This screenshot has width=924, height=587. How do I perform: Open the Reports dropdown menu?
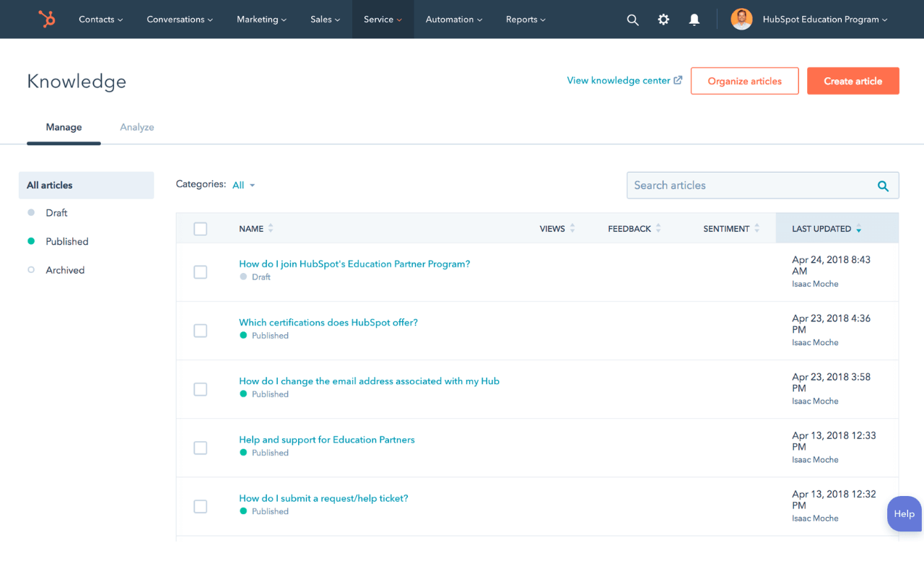(525, 19)
